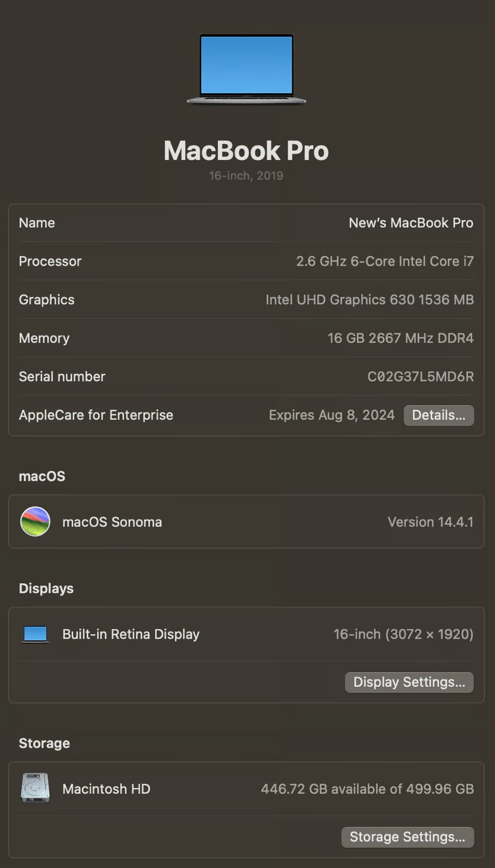The width and height of the screenshot is (495, 868).
Task: Click the Version 14.4.1 text
Action: tap(430, 522)
